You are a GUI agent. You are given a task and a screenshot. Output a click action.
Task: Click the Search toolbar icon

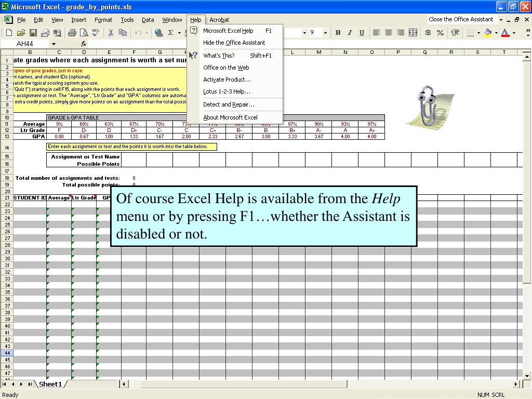coord(57,33)
